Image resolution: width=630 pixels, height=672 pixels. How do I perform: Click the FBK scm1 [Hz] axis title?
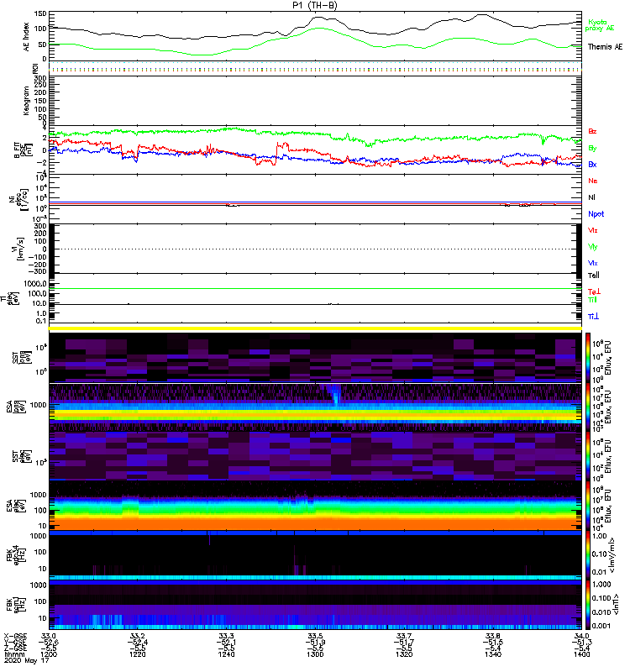pyautogui.click(x=15, y=603)
